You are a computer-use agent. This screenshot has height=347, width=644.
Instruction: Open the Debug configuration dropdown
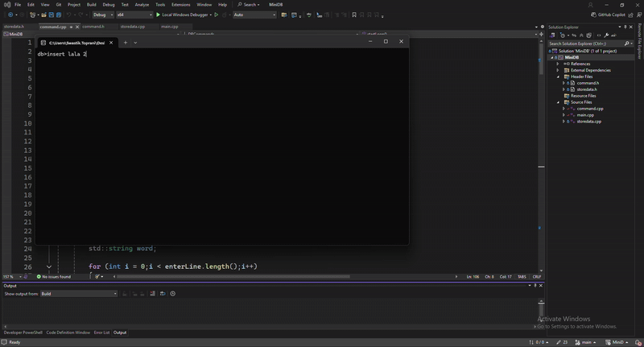point(102,14)
